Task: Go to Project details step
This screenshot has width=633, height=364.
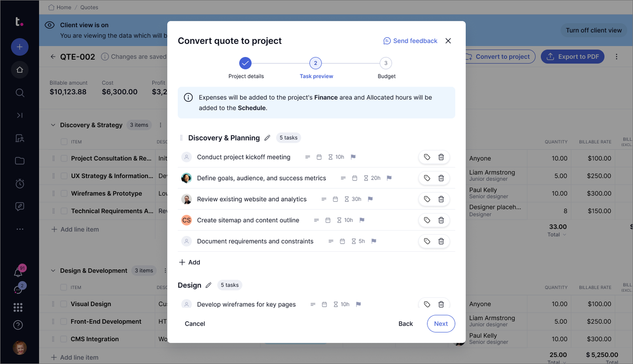Action: pyautogui.click(x=245, y=63)
